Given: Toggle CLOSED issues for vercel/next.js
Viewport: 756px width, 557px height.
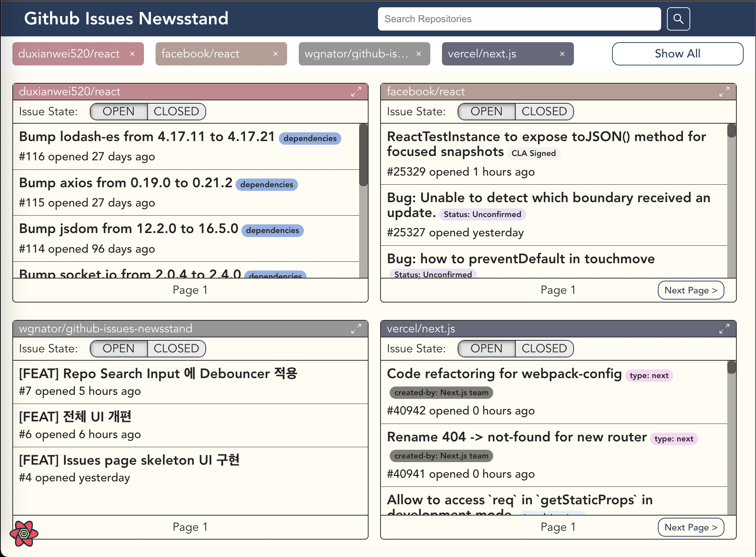Looking at the screenshot, I should (x=544, y=348).
